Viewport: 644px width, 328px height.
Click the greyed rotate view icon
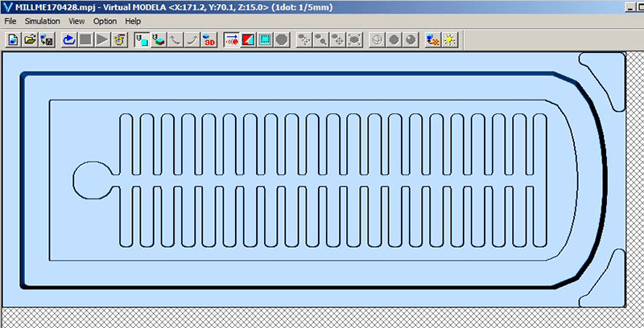coord(304,39)
